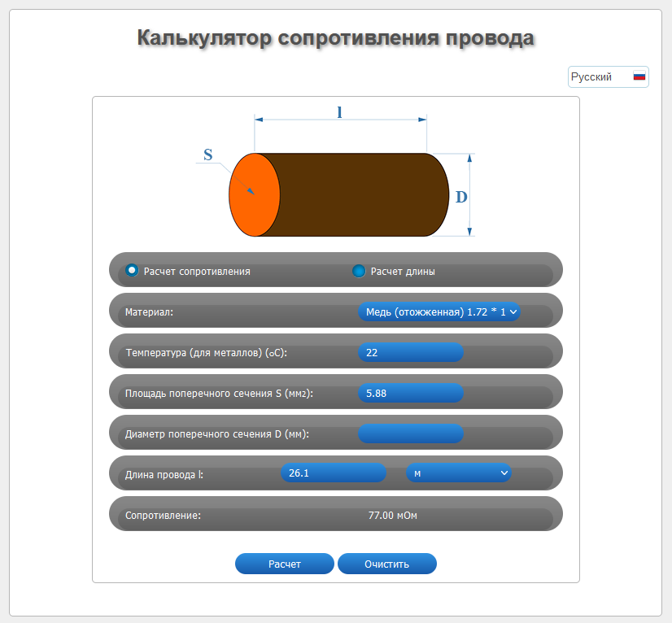This screenshot has height=623, width=672.
Task: Click the 'Сопротивление:' label
Action: point(163,516)
